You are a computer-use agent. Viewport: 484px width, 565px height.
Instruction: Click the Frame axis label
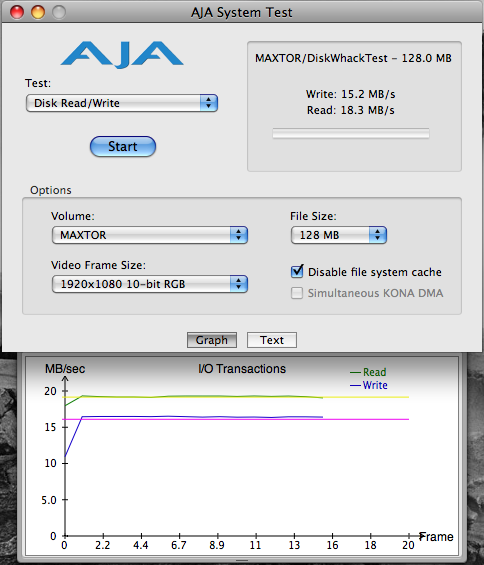436,537
